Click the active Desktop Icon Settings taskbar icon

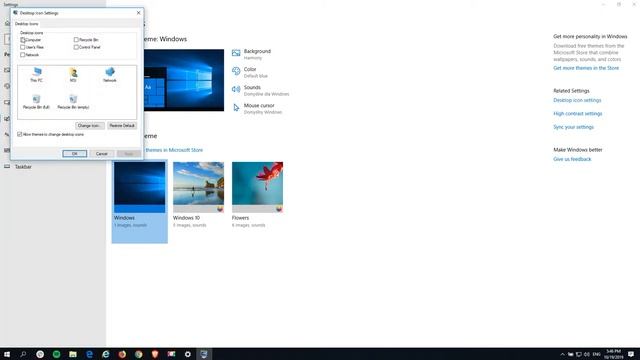coord(204,354)
